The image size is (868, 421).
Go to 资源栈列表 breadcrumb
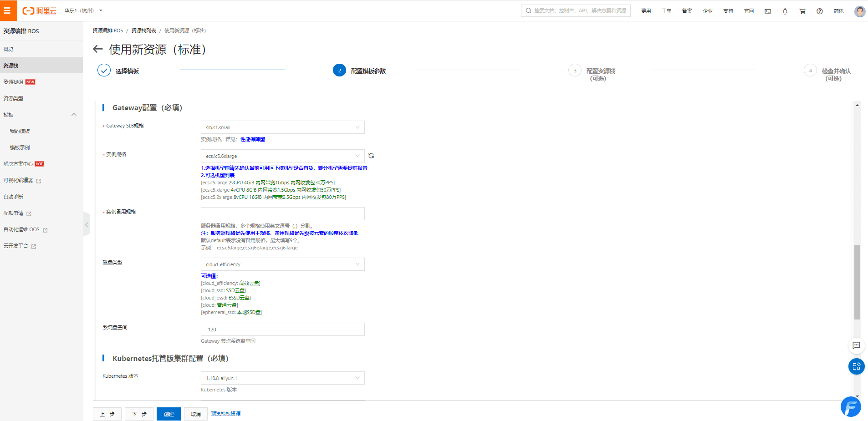point(143,30)
